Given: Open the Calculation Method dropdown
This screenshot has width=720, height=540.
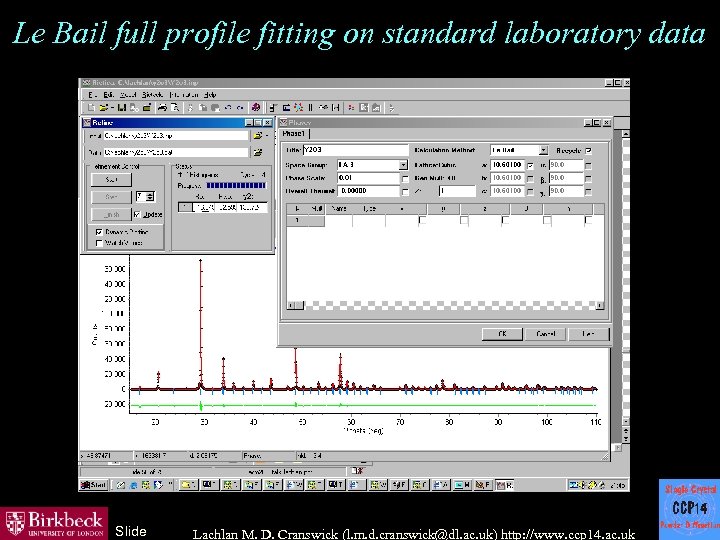Looking at the screenshot, I should [x=543, y=150].
